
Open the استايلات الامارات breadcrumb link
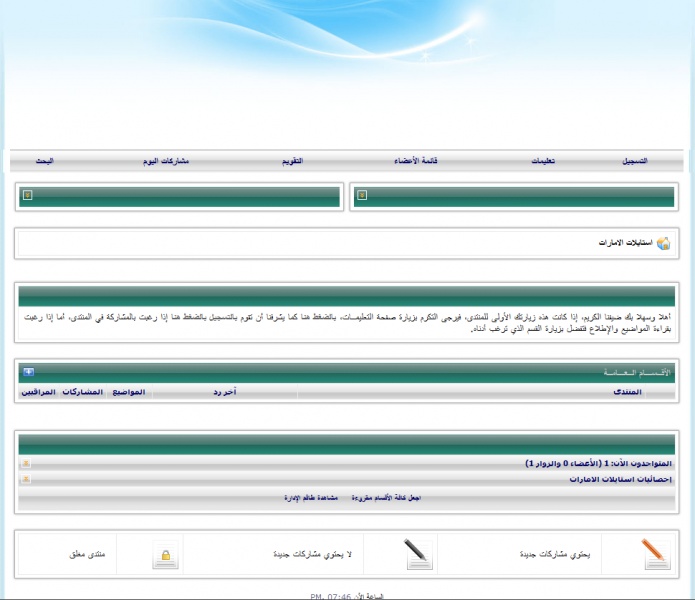(x=624, y=244)
